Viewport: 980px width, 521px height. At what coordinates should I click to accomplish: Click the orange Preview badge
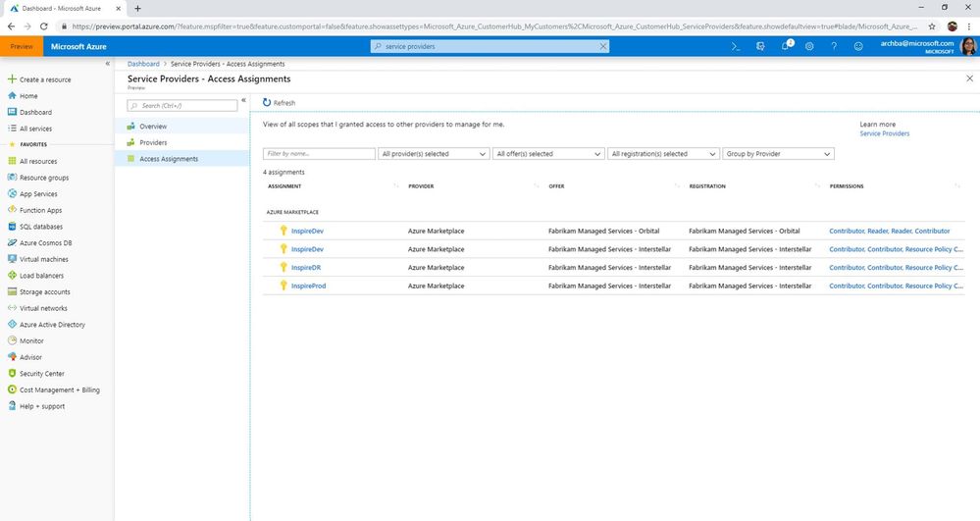pos(22,46)
